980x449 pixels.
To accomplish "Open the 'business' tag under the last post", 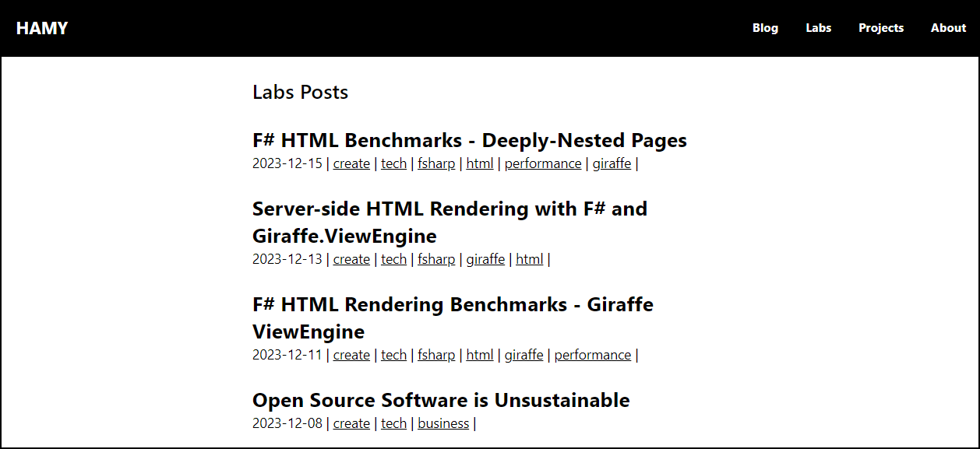I will [443, 423].
